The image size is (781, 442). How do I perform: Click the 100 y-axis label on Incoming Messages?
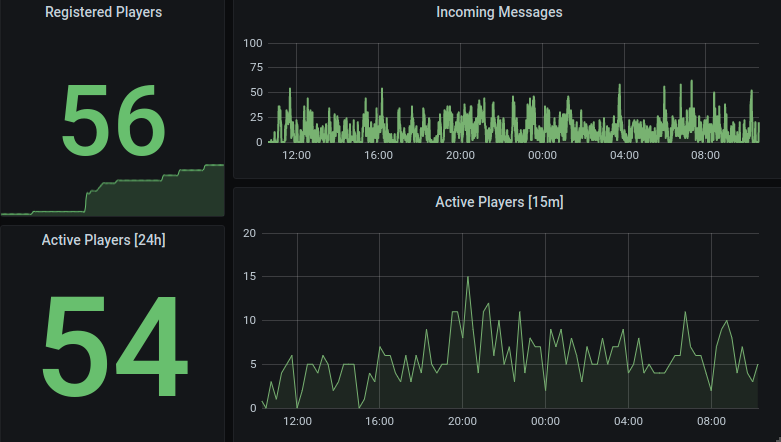coord(253,43)
